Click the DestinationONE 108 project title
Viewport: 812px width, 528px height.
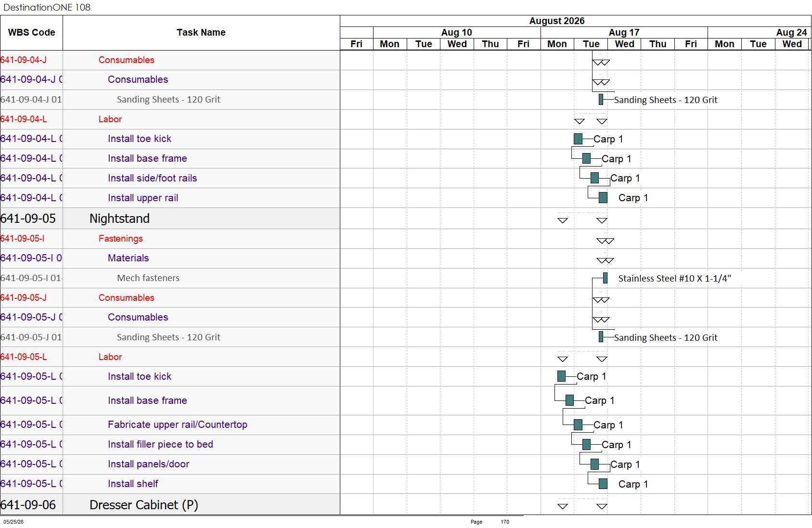tap(47, 7)
